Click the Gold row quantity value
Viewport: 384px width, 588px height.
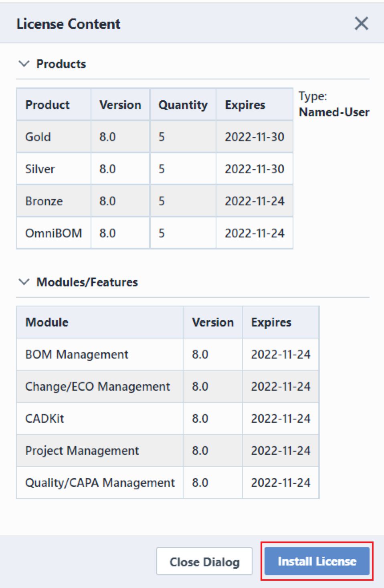tap(162, 137)
